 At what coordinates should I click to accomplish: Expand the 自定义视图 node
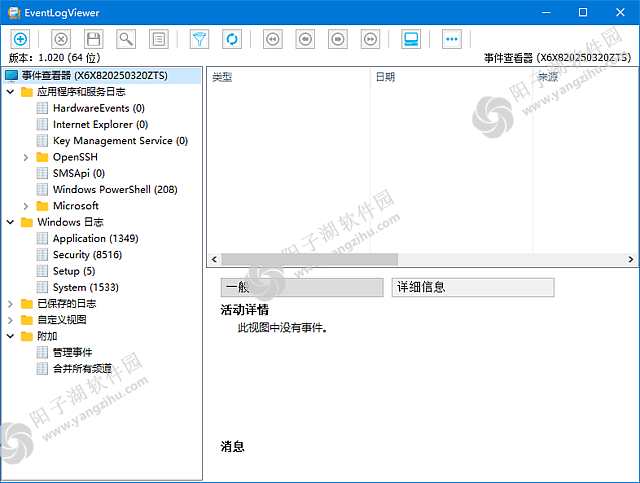pos(11,320)
